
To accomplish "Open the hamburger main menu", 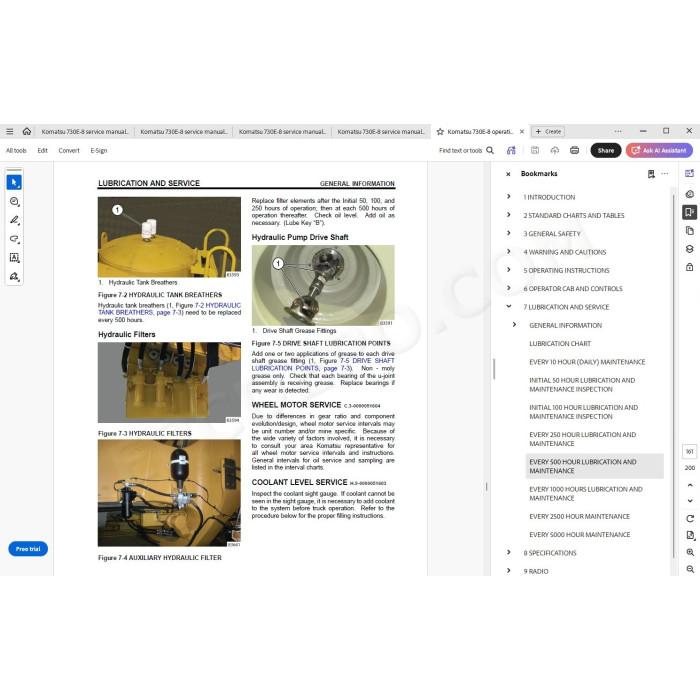I will click(x=9, y=131).
